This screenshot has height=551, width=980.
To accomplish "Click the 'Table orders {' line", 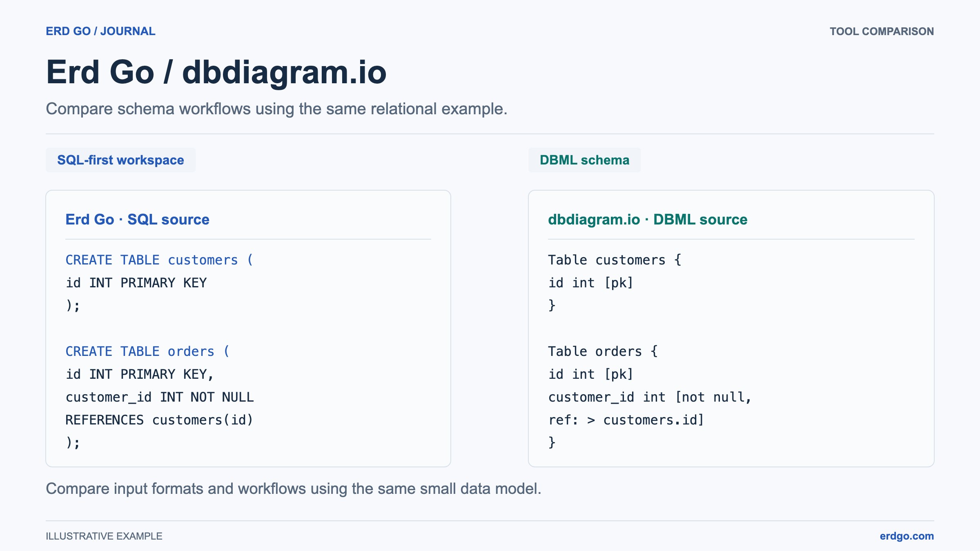I will (603, 351).
